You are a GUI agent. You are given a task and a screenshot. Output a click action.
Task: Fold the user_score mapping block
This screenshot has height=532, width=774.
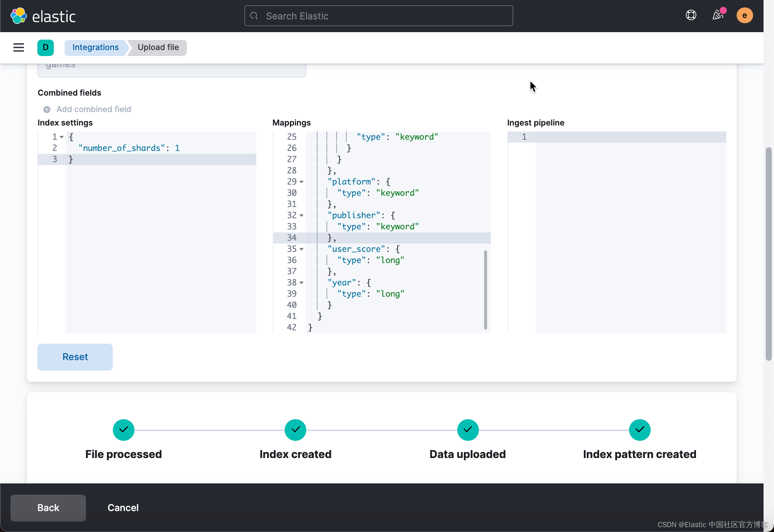click(x=301, y=249)
